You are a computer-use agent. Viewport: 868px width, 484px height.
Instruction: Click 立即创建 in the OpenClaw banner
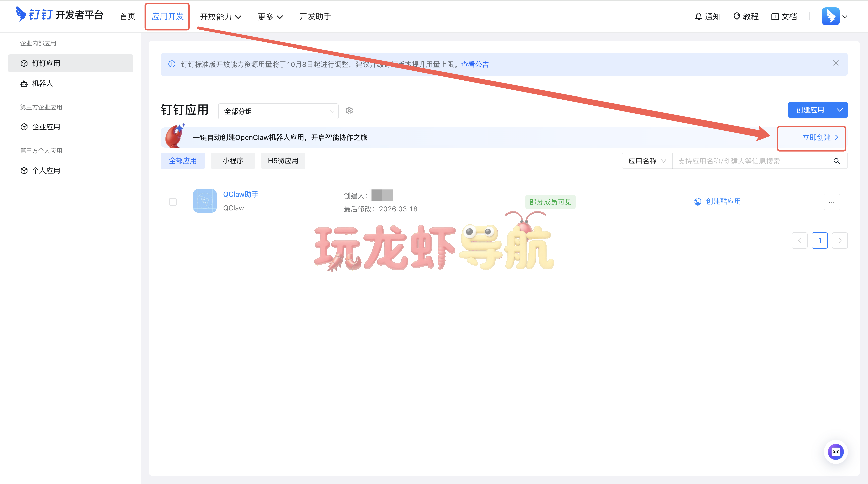[x=821, y=137]
